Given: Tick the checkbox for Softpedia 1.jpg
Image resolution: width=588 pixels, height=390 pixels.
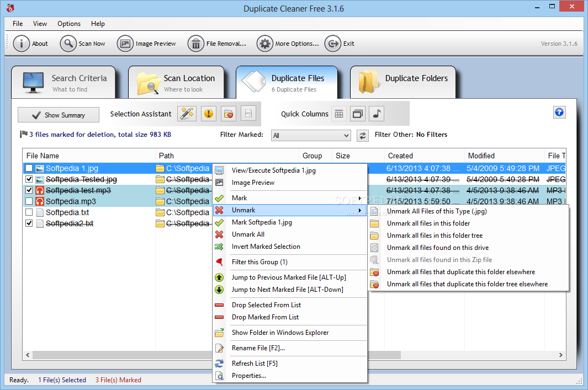Looking at the screenshot, I should 29,168.
